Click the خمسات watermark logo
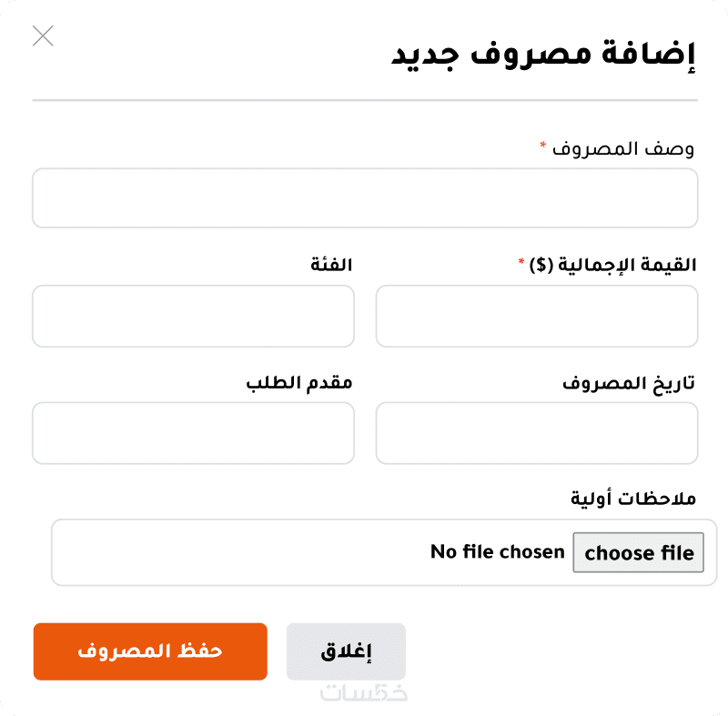Screen dimensions: 728x716 (363, 692)
